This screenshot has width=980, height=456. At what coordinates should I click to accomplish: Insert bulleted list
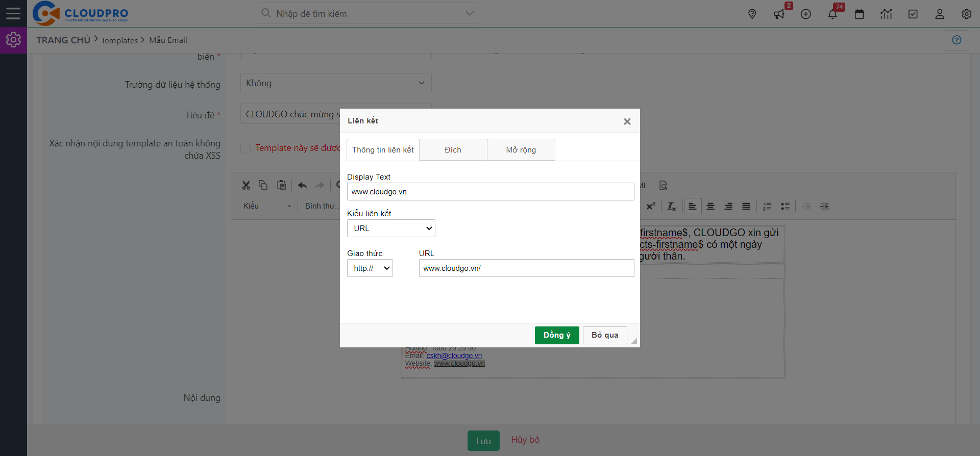(x=785, y=206)
